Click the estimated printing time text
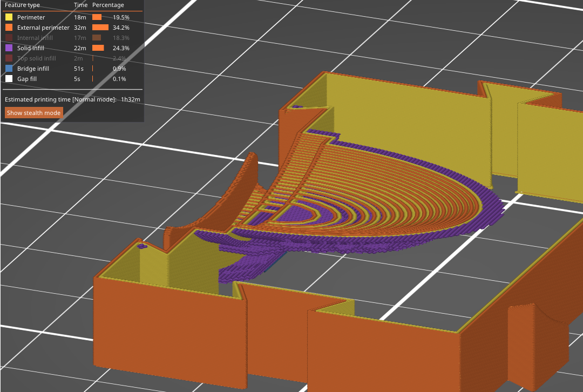Screen dimensions: 583x392 point(72,99)
